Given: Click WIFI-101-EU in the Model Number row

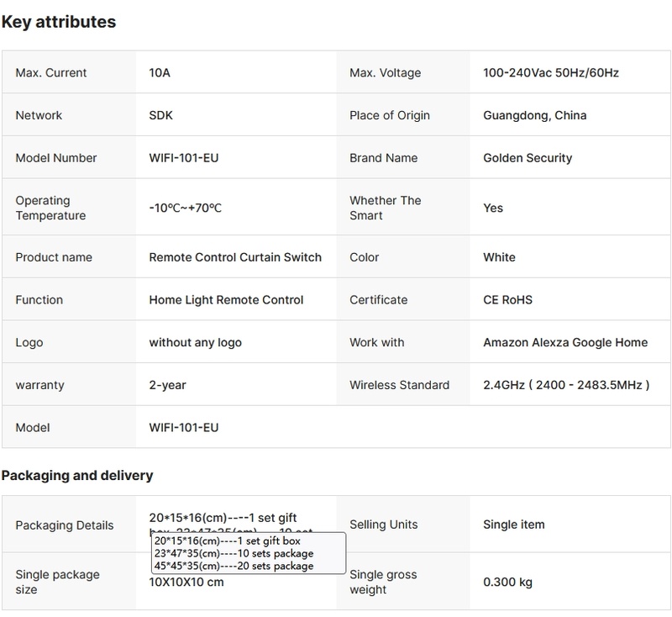Looking at the screenshot, I should (x=183, y=158).
